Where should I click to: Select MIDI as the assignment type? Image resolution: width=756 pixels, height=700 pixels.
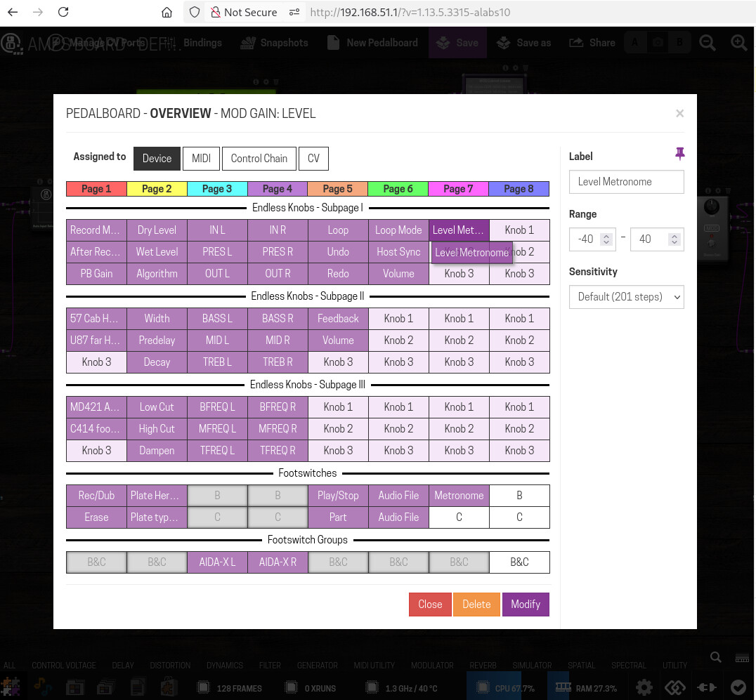coord(201,158)
